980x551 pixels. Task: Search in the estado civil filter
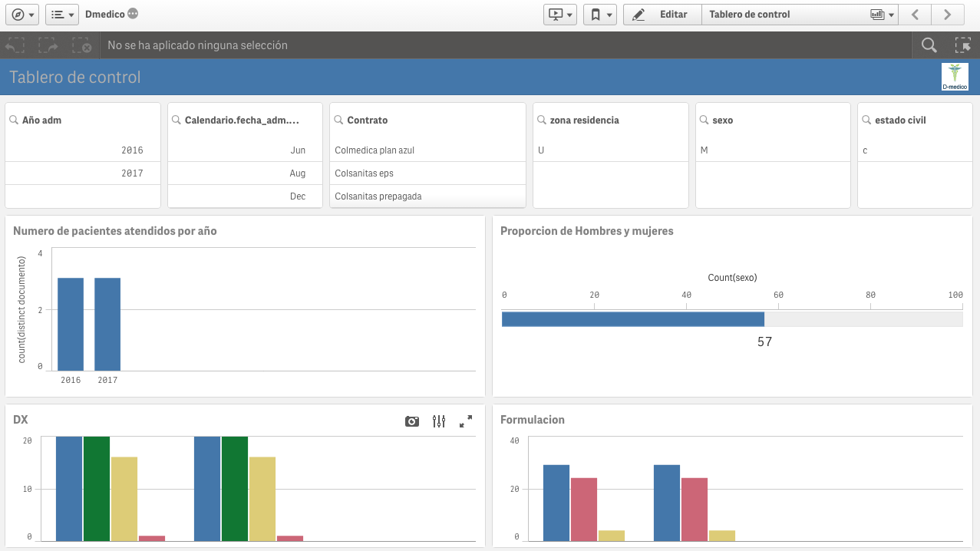point(866,120)
